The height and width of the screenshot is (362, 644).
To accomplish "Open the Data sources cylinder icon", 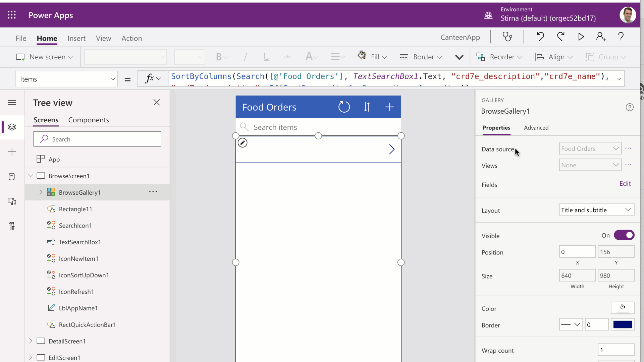I will [x=12, y=177].
